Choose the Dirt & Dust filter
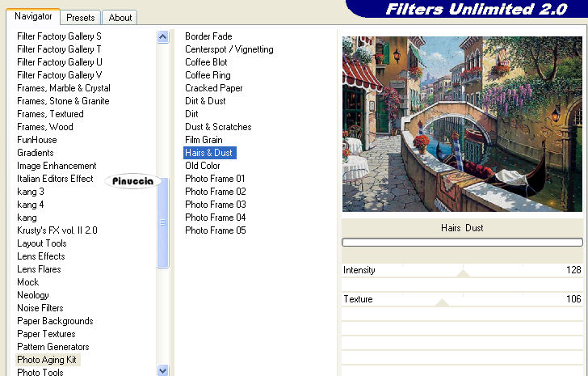This screenshot has height=376, width=588. point(205,101)
